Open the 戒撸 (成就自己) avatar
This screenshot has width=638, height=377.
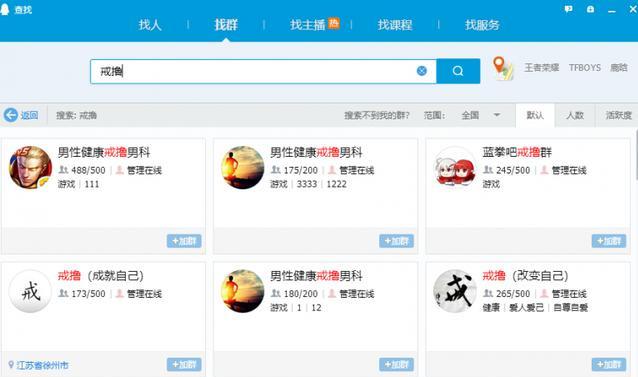31,291
